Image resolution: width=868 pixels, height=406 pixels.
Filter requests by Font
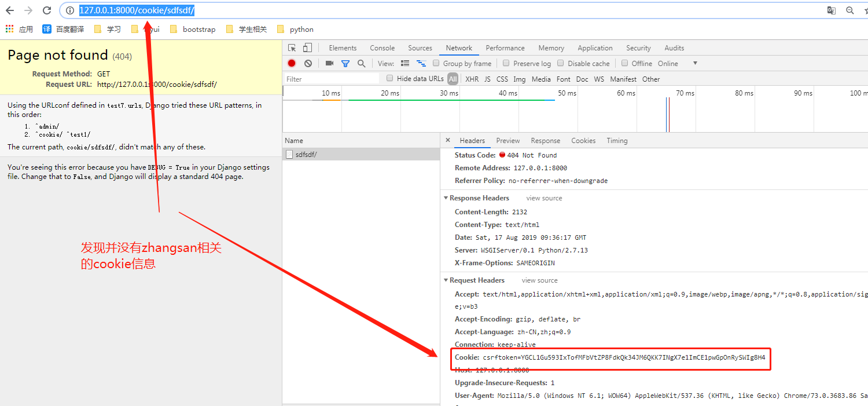coord(564,79)
